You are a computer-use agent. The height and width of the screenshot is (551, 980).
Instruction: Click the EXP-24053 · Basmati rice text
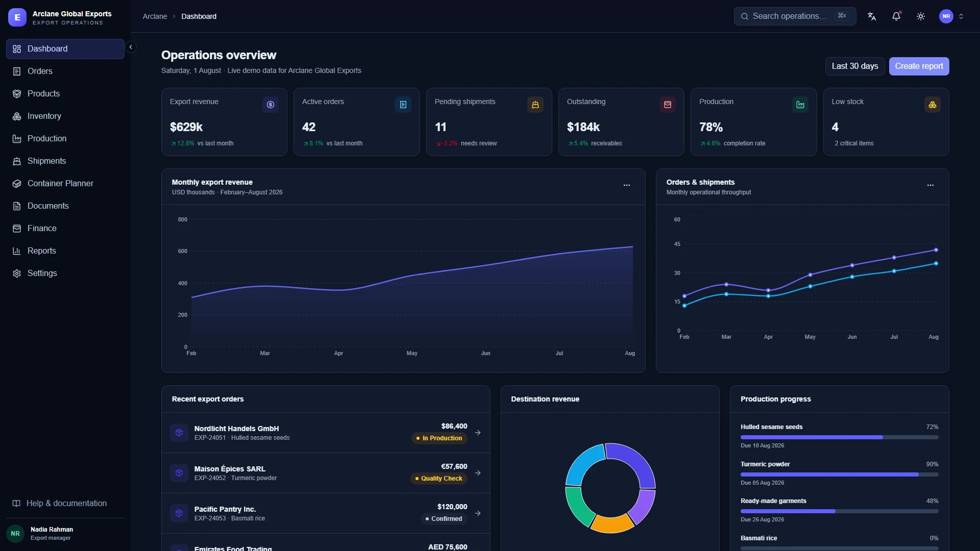pos(230,518)
